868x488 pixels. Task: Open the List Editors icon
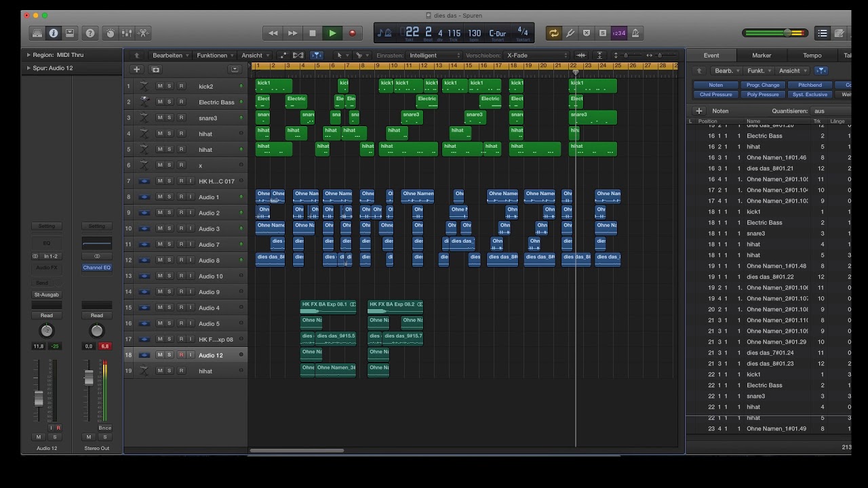tap(823, 33)
